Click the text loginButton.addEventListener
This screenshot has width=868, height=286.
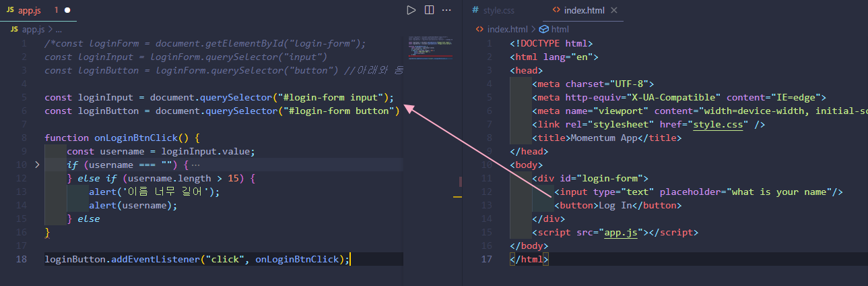(x=123, y=259)
